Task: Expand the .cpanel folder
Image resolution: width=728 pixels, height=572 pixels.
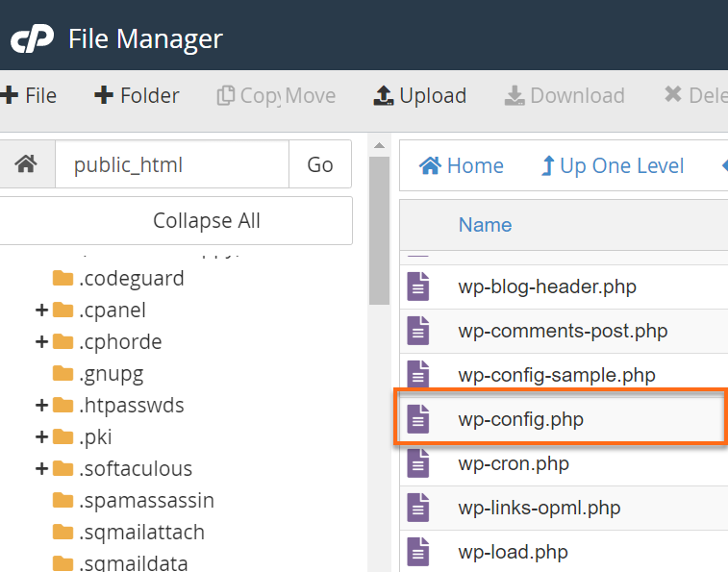Action: [41, 311]
